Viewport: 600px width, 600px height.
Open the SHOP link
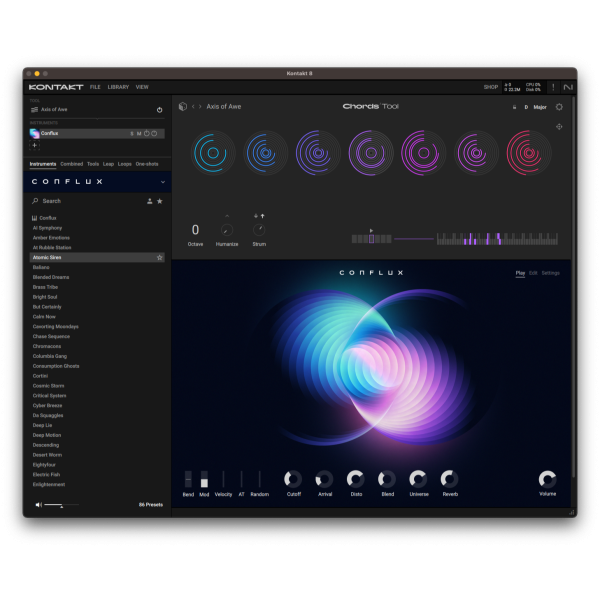[491, 87]
